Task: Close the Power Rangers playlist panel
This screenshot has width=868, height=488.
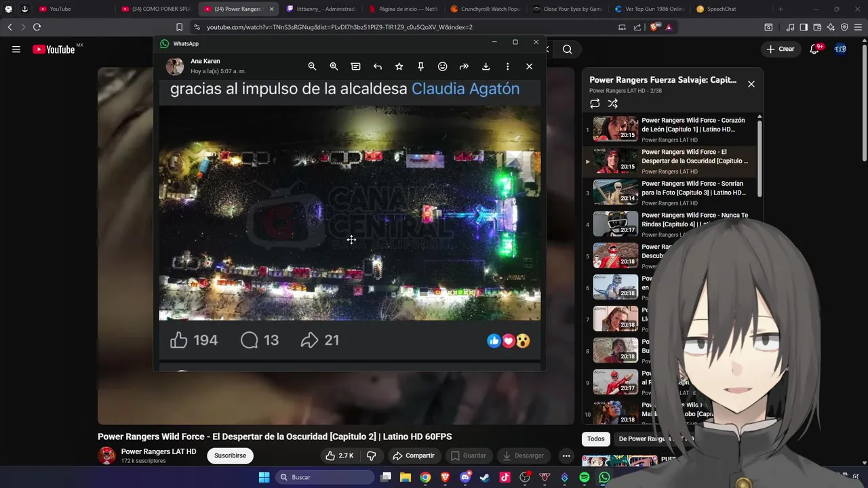Action: 751,84
